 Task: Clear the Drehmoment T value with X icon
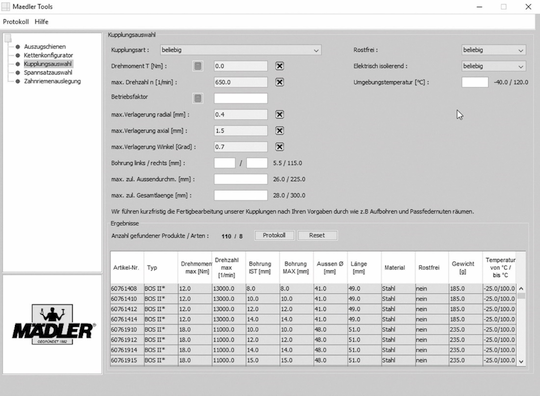(x=279, y=66)
